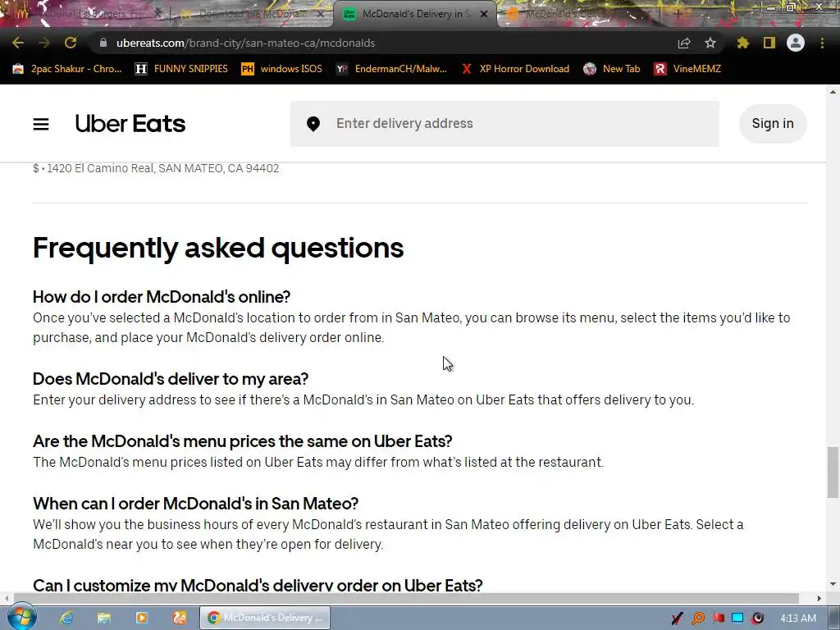This screenshot has height=630, width=840.
Task: Open the FUNNY SNIPPIES bookmark
Action: [181, 69]
